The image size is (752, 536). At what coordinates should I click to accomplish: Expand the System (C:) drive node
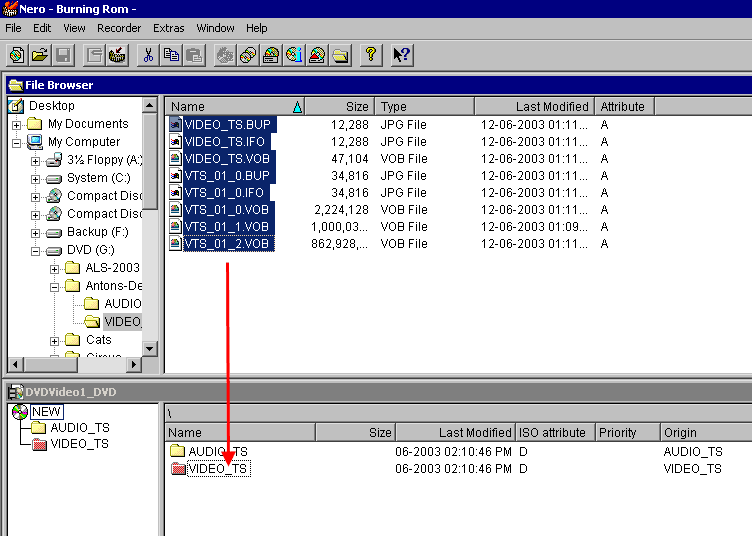[x=35, y=179]
